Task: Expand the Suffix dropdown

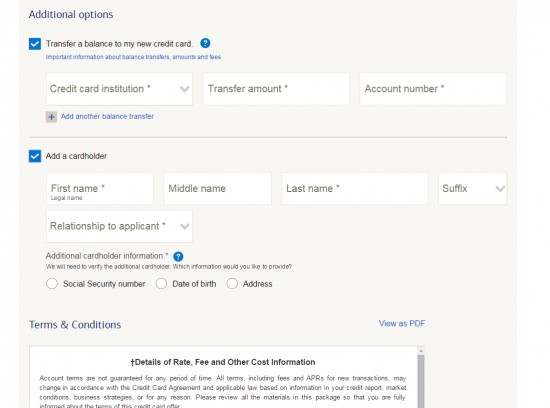Action: click(x=472, y=189)
